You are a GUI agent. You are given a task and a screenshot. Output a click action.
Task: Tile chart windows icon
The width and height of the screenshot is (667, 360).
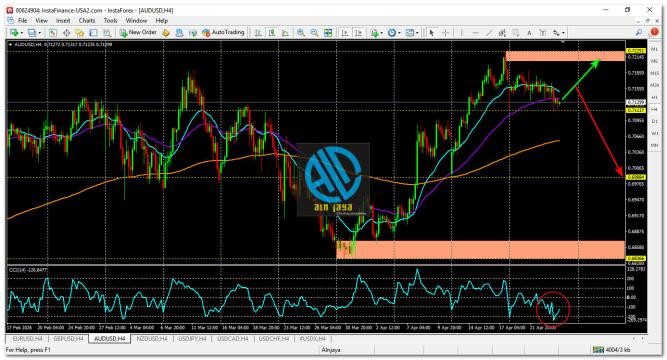[x=328, y=33]
